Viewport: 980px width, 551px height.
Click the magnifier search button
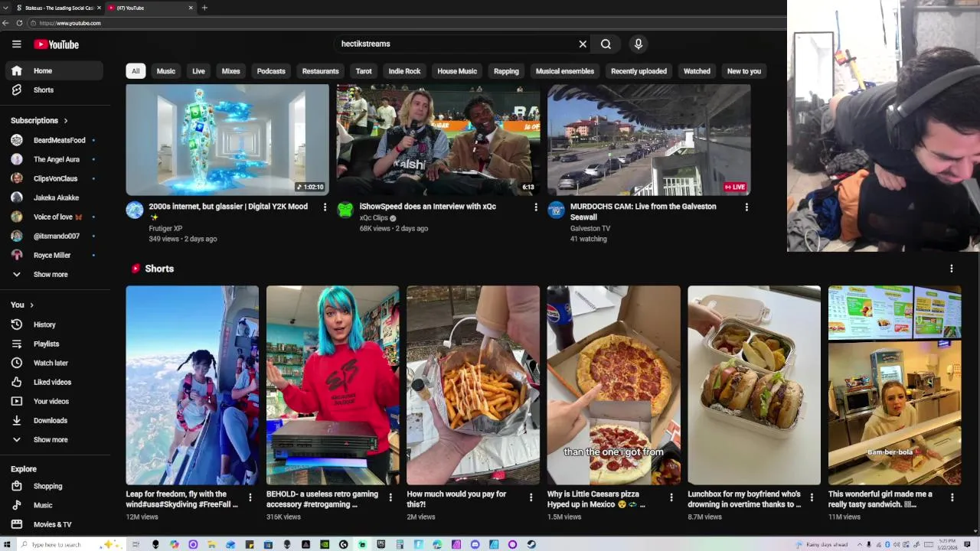(x=606, y=44)
